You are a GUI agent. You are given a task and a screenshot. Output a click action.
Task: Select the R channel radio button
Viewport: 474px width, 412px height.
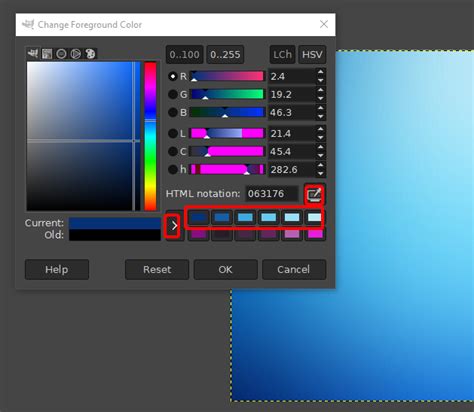[x=173, y=76]
